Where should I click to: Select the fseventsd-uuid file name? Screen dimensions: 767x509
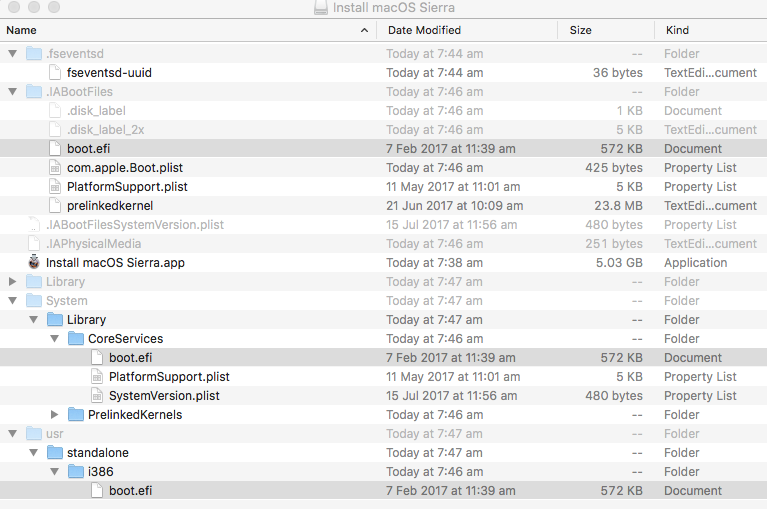click(109, 73)
